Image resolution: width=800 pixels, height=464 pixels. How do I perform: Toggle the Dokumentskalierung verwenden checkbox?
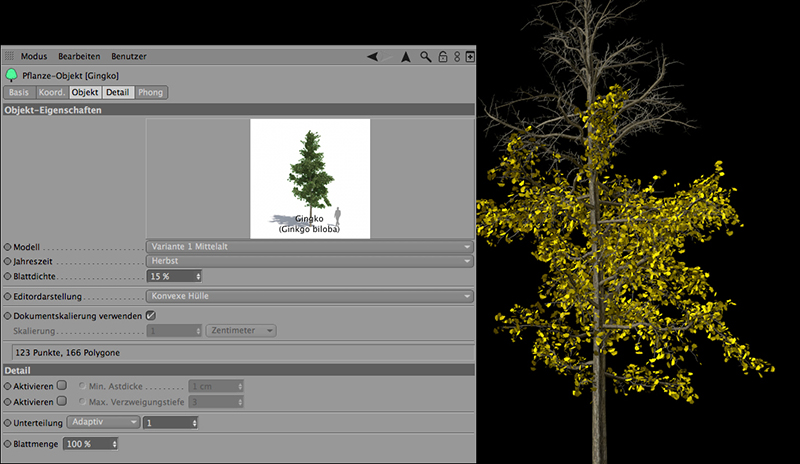click(x=151, y=315)
